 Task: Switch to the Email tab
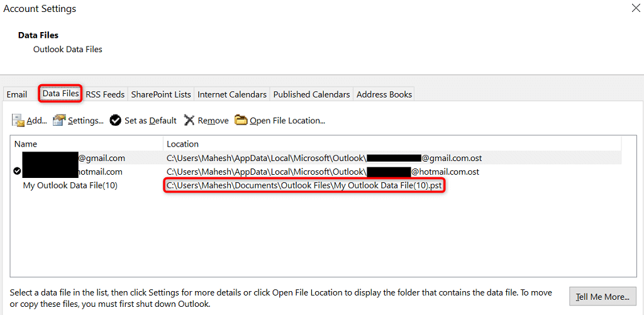[17, 94]
